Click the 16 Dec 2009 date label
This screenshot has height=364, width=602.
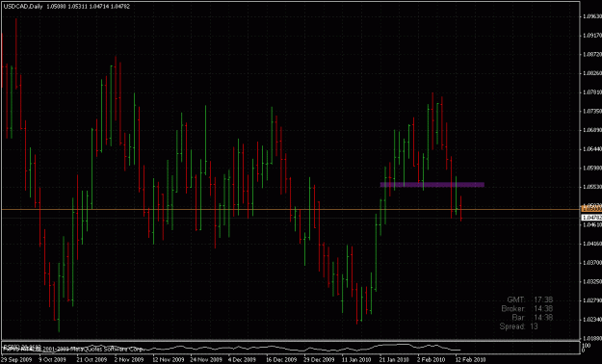[281, 360]
